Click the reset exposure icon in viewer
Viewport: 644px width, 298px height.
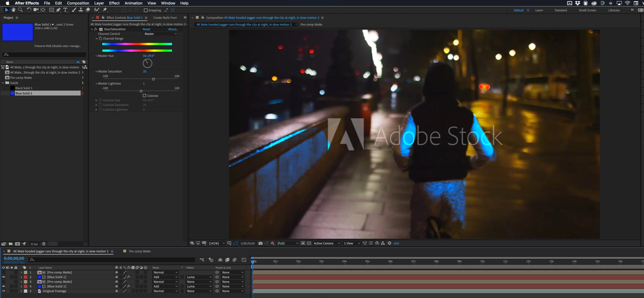point(389,243)
